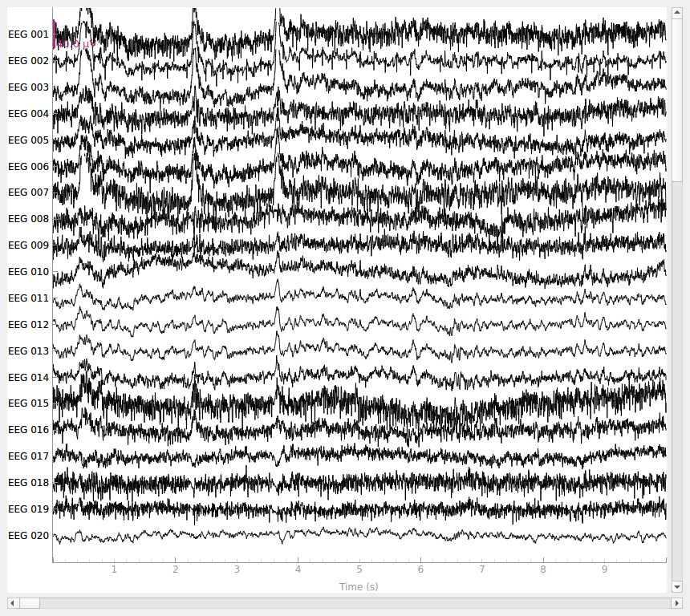Click time axis tick label 4

click(x=298, y=569)
